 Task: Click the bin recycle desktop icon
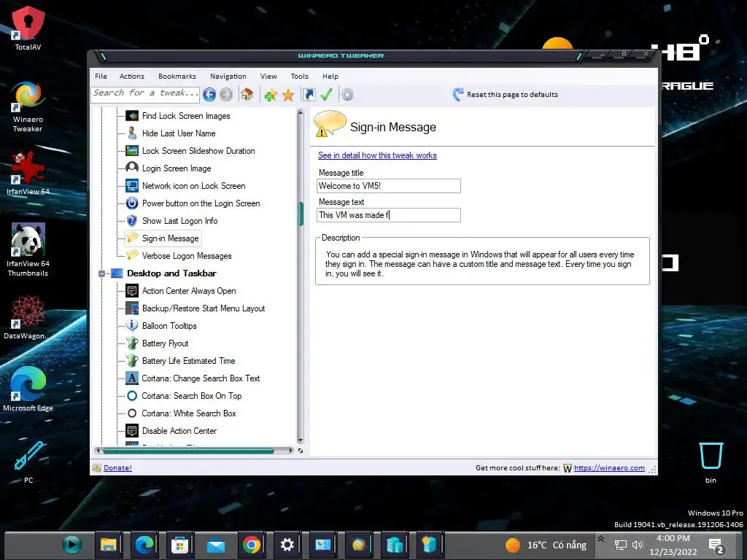pos(711,463)
